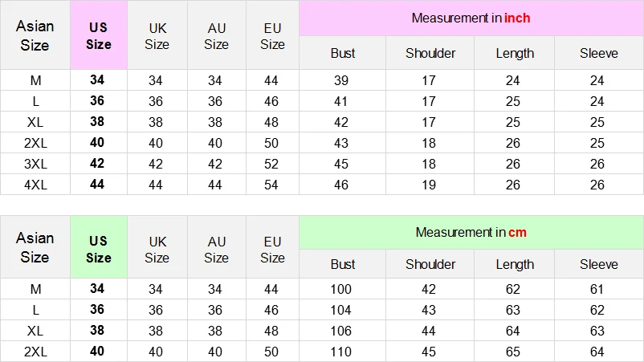Click the Asian Size header in inch table
The width and height of the screenshot is (644, 362).
click(x=35, y=35)
